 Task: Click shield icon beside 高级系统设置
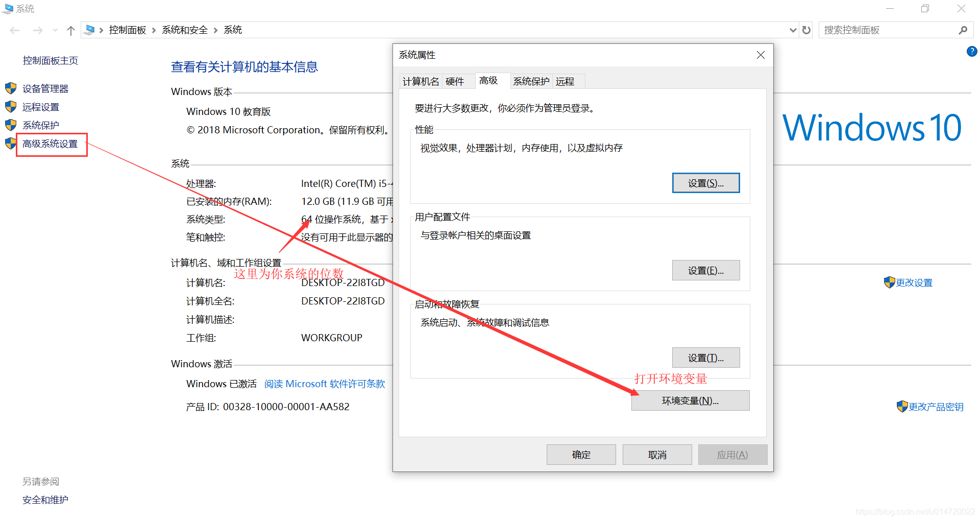tap(10, 144)
